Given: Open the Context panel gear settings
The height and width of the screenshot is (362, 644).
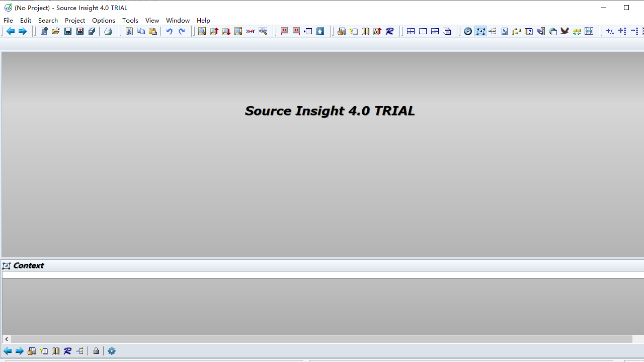Looking at the screenshot, I should pyautogui.click(x=112, y=351).
